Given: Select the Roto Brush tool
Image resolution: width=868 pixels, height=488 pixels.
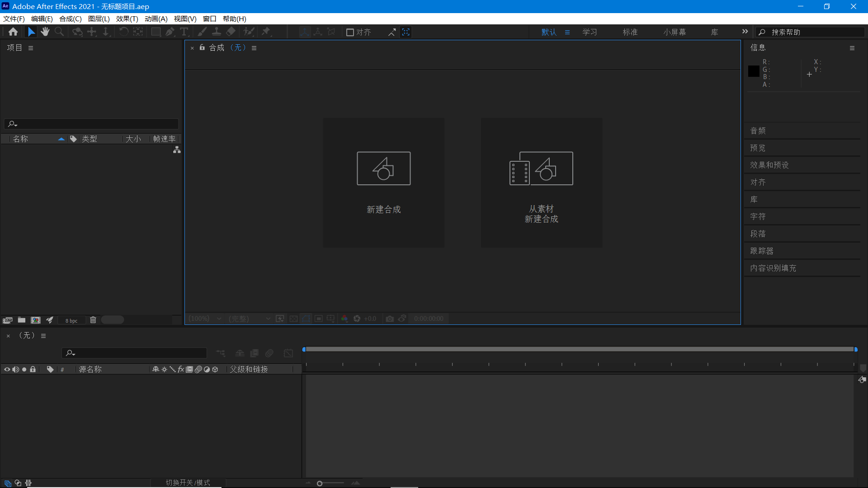Looking at the screenshot, I should point(249,32).
